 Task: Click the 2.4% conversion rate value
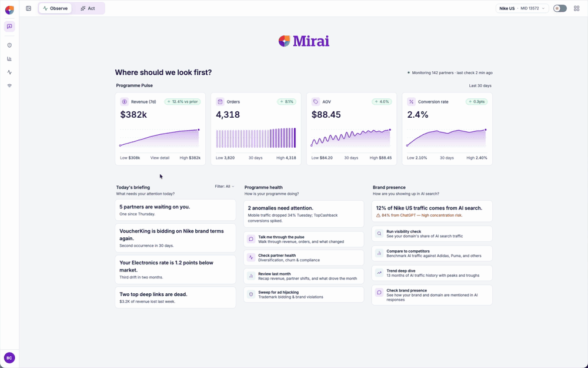[x=417, y=115]
